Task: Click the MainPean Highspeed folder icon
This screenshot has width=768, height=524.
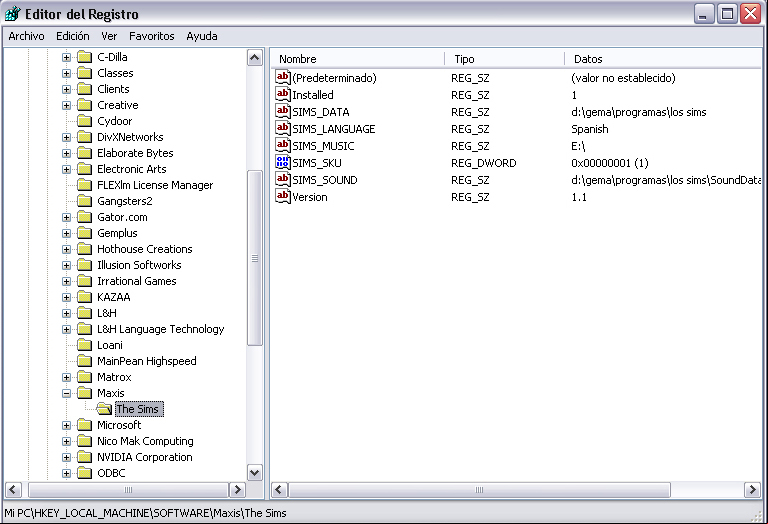Action: (85, 361)
